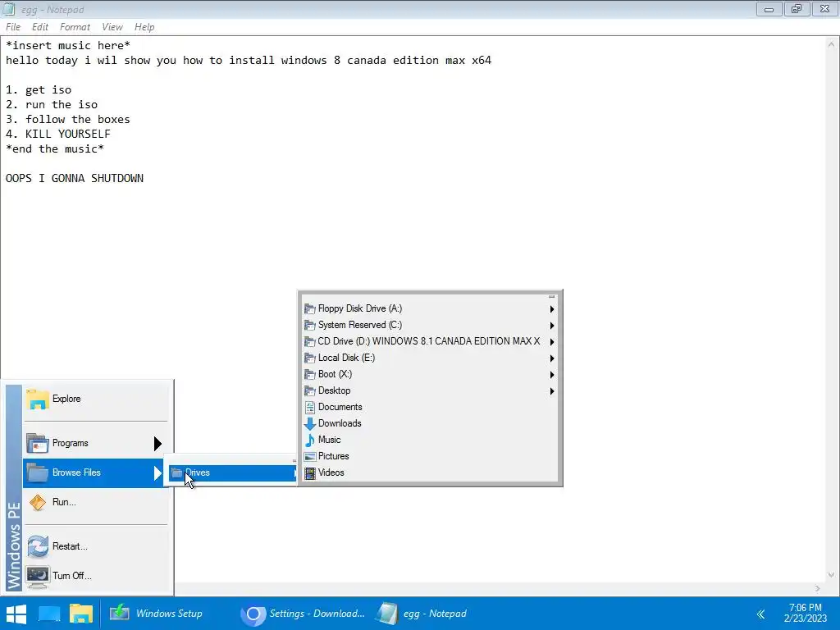This screenshot has width=840, height=630.
Task: Click the CD Drive (D:) icon
Action: (x=309, y=341)
